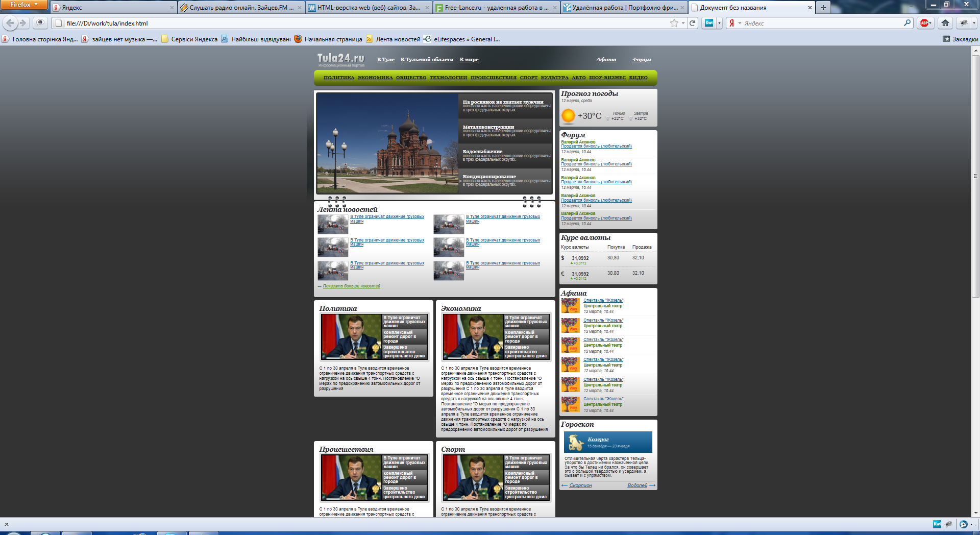
Task: Click the Adblock Plus ABP icon
Action: [923, 23]
